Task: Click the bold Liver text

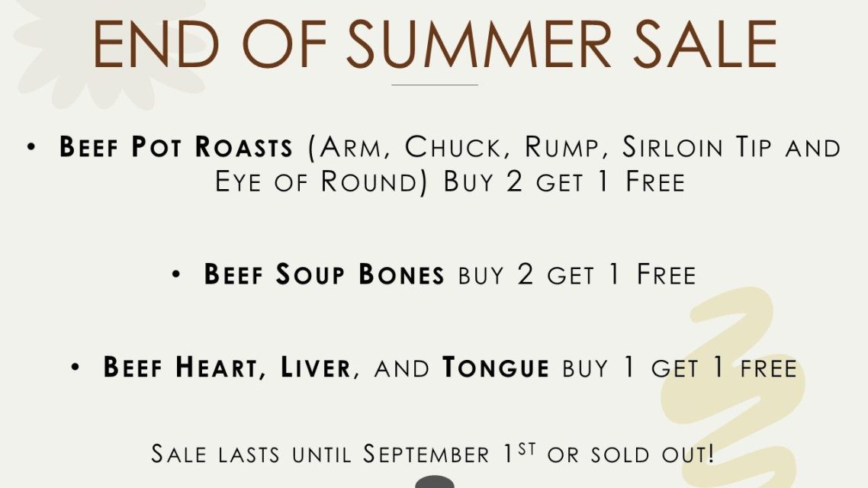Action: [x=316, y=368]
